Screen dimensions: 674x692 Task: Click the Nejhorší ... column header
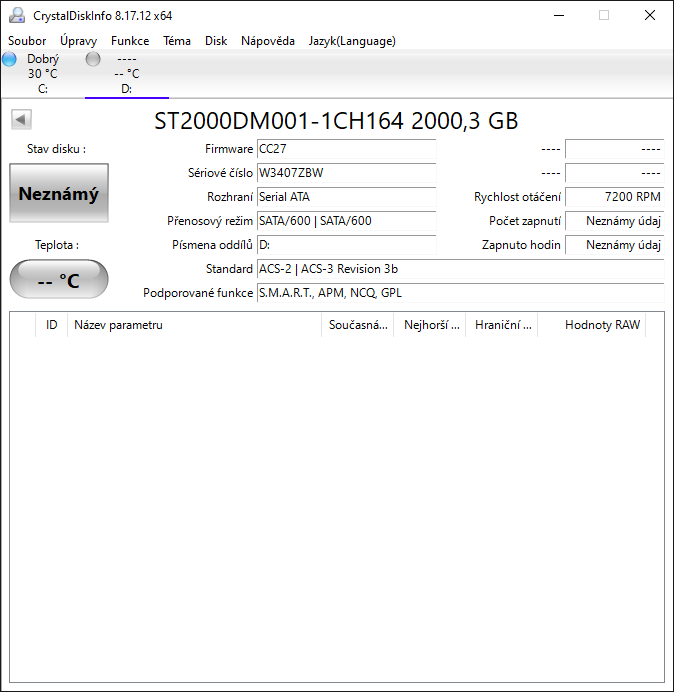tap(430, 325)
